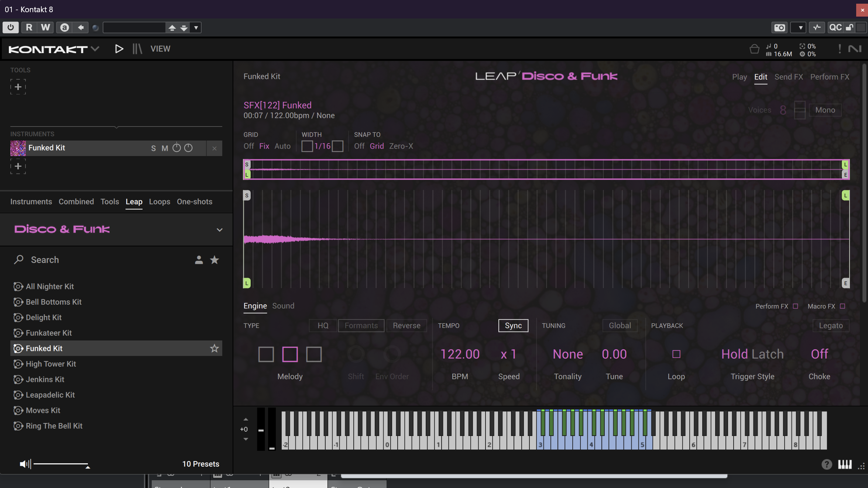Click the Kontakt play transport icon
Viewport: 868px width, 488px height.
119,49
